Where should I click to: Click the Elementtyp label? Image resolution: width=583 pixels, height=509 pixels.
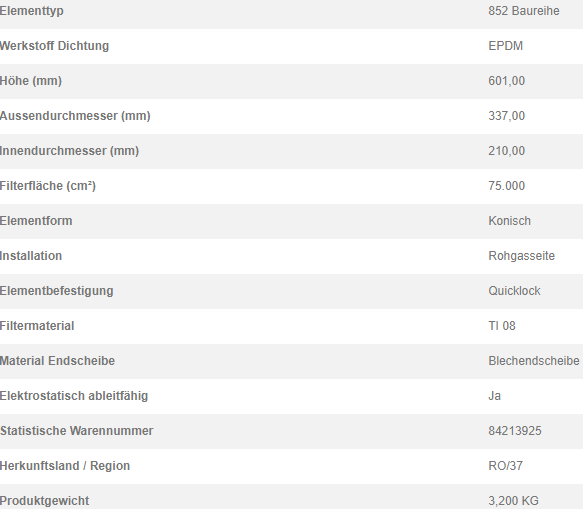(x=32, y=11)
